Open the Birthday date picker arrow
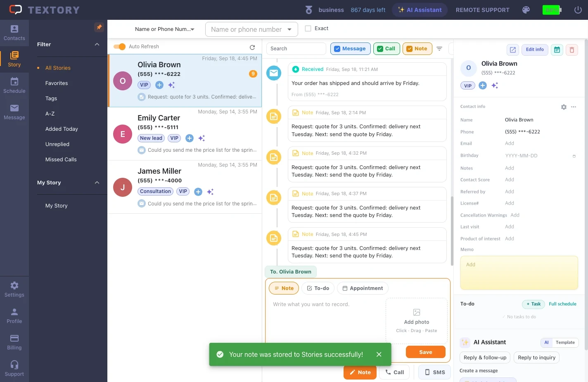 tap(574, 156)
